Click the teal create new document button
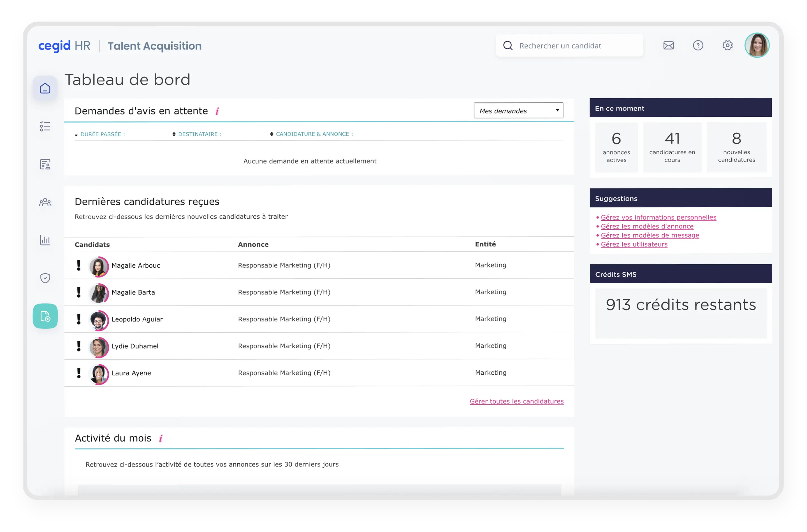This screenshot has width=807, height=532. (x=45, y=316)
